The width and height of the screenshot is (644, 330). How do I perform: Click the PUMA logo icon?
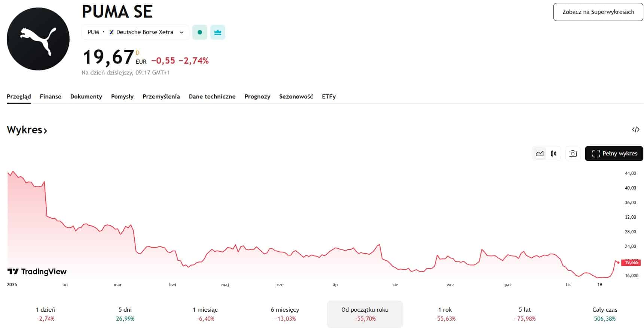coord(38,39)
